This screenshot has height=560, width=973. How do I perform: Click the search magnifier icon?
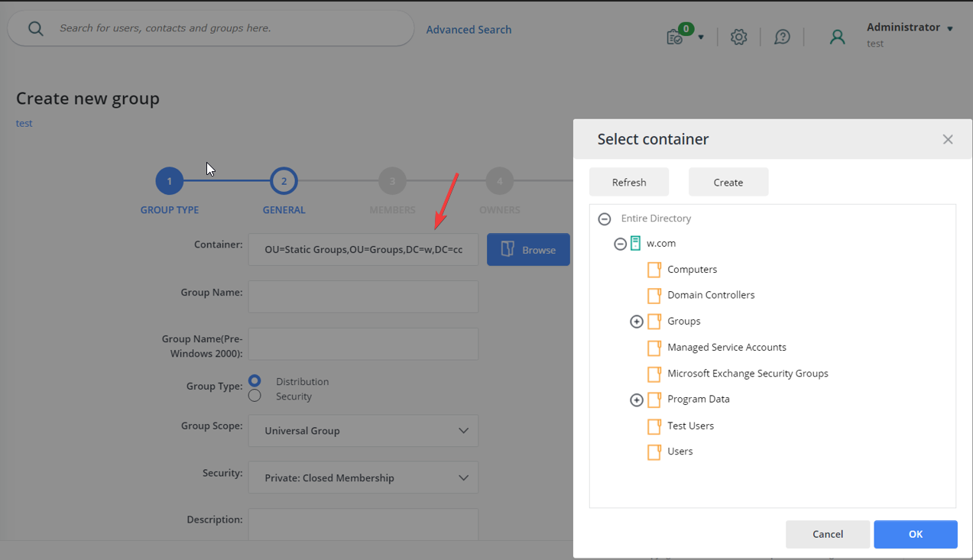(x=35, y=28)
